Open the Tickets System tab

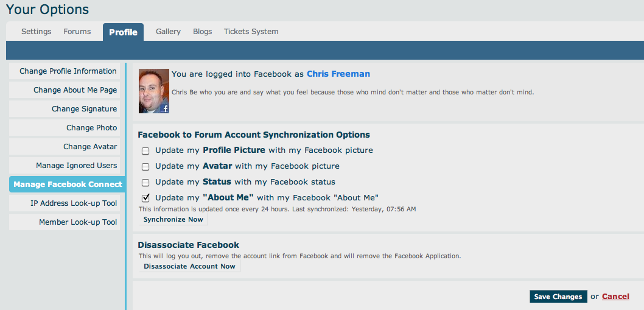[251, 32]
